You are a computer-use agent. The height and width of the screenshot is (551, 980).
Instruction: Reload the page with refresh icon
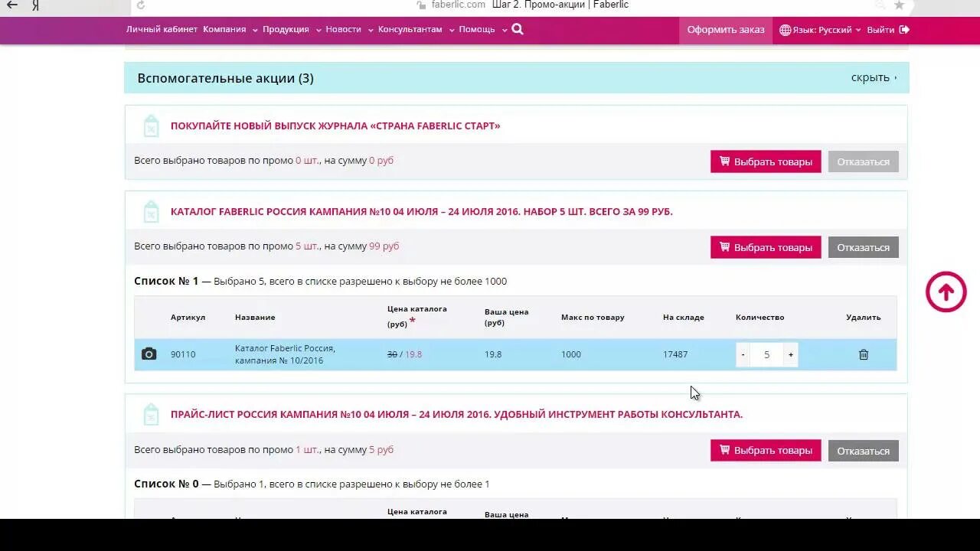coord(141,5)
